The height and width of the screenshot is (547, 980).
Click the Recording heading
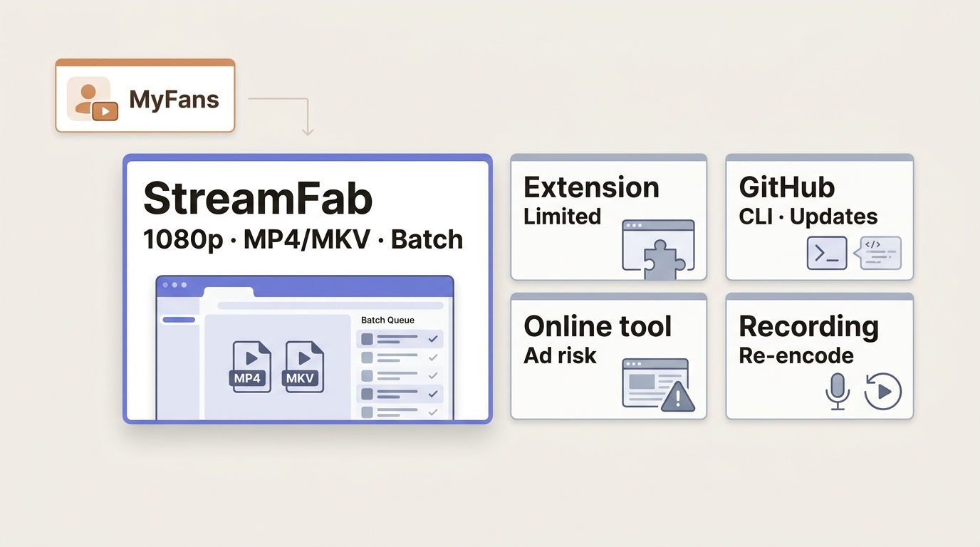[808, 327]
